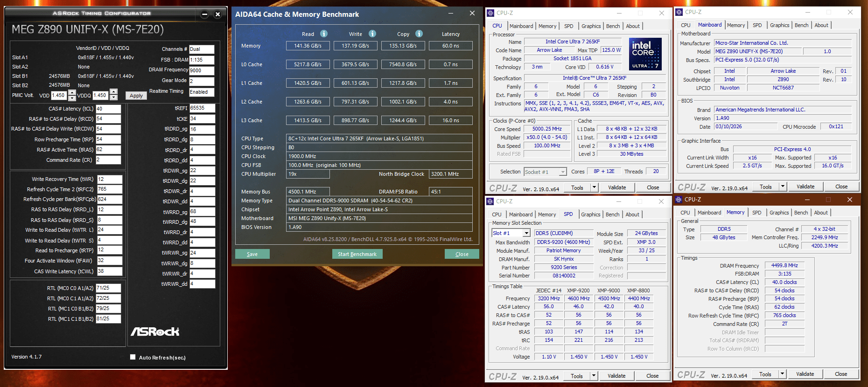
Task: Click the ASRock logo in Timing Configurator
Action: (155, 332)
